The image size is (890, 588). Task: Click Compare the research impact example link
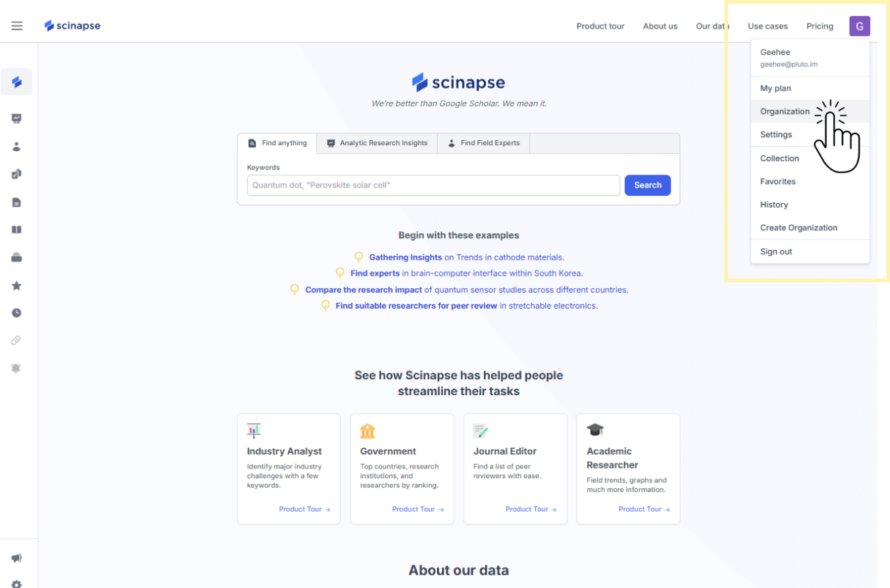364,290
